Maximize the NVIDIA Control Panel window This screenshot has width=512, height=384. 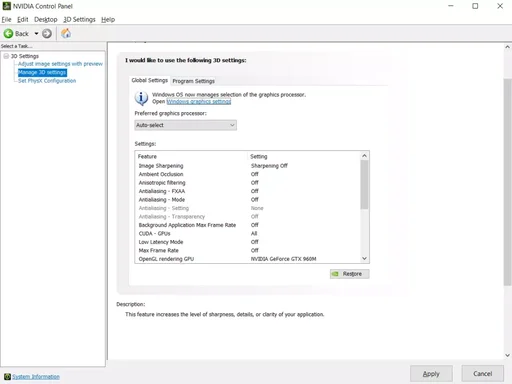pos(475,6)
